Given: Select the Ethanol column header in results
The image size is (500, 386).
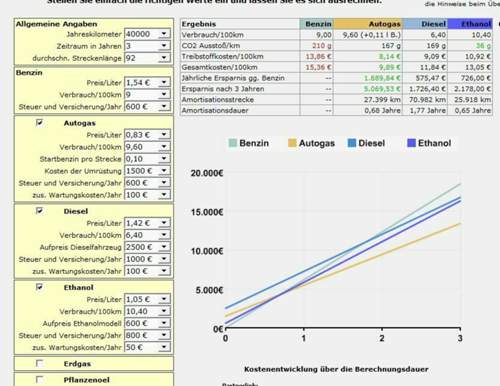Looking at the screenshot, I should click(x=470, y=24).
